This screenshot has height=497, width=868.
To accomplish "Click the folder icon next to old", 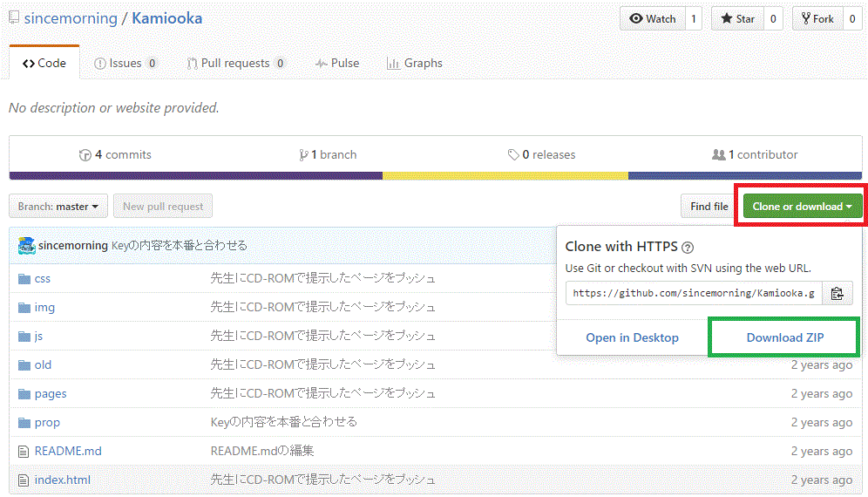I will tap(24, 365).
